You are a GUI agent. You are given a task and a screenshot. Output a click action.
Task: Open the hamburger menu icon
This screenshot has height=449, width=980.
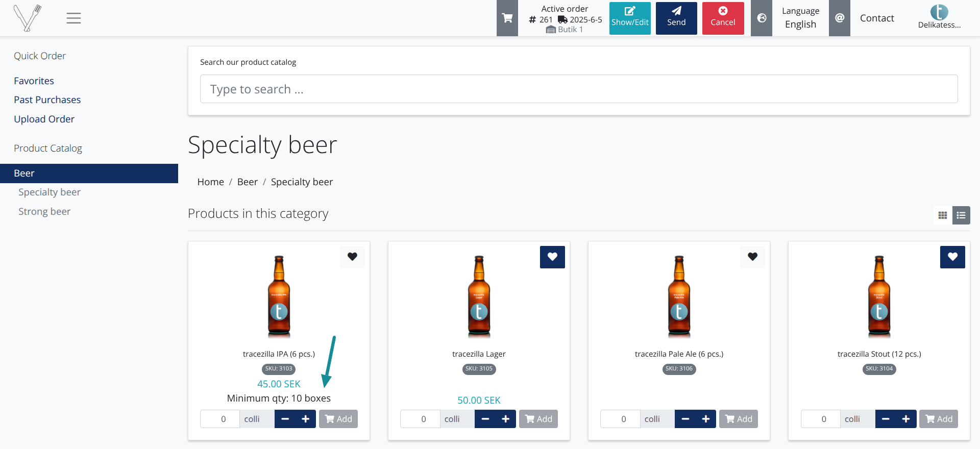[x=73, y=18]
